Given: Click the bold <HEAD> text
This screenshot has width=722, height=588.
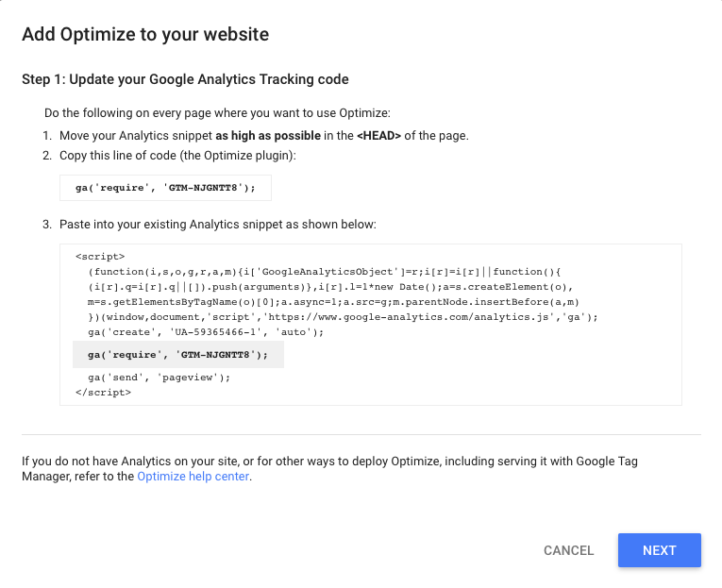Looking at the screenshot, I should click(x=378, y=135).
